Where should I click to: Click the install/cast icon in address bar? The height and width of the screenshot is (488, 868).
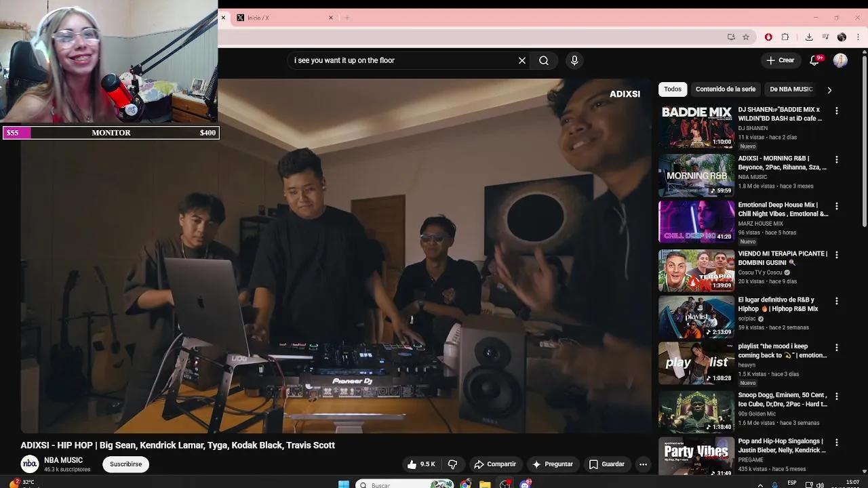[x=731, y=37]
